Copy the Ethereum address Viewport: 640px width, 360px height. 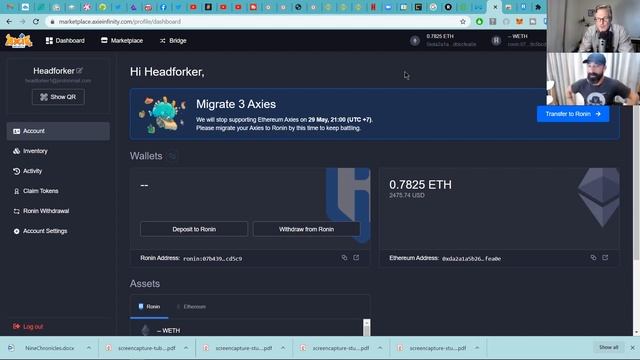click(x=593, y=258)
